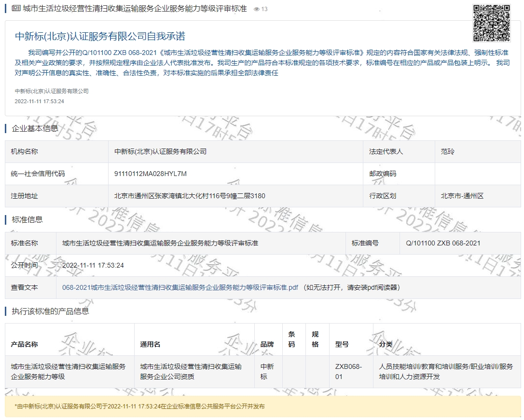This screenshot has height=420, width=524.
Task: Click the yellow publication notice bar
Action: 262,406
